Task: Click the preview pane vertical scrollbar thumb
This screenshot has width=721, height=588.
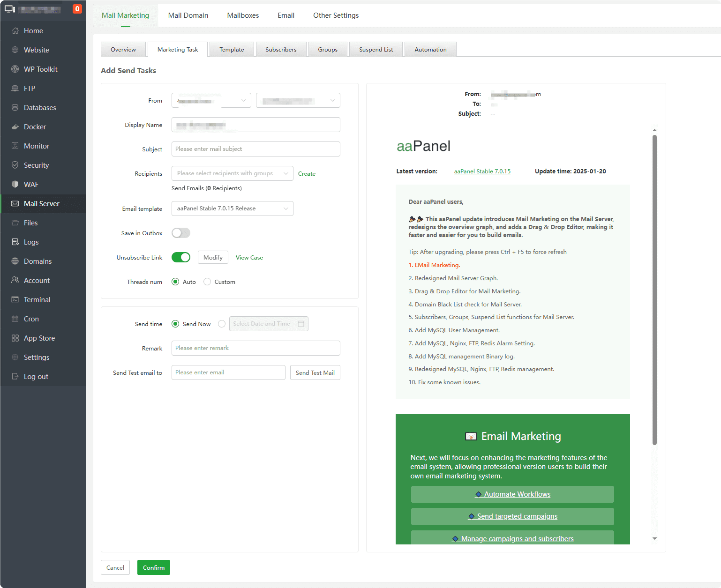Action: click(654, 290)
